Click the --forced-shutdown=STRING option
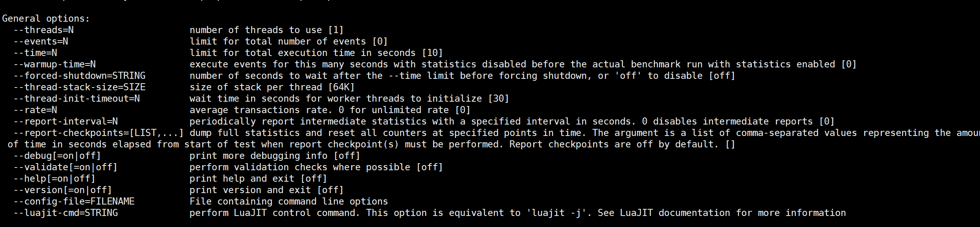 tap(79, 76)
